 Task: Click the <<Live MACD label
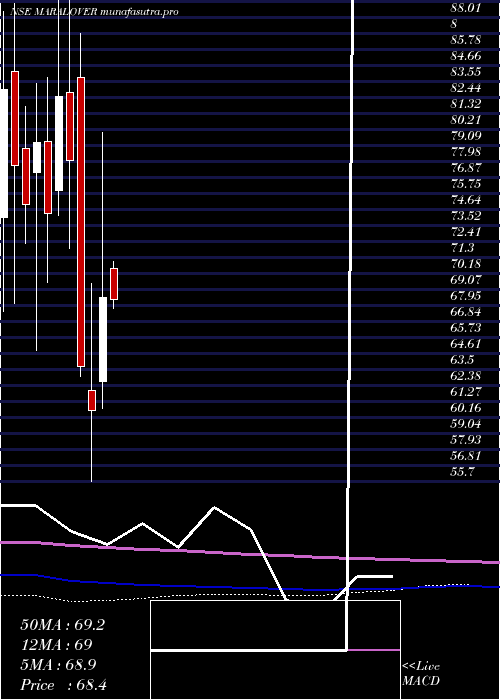[x=421, y=674]
